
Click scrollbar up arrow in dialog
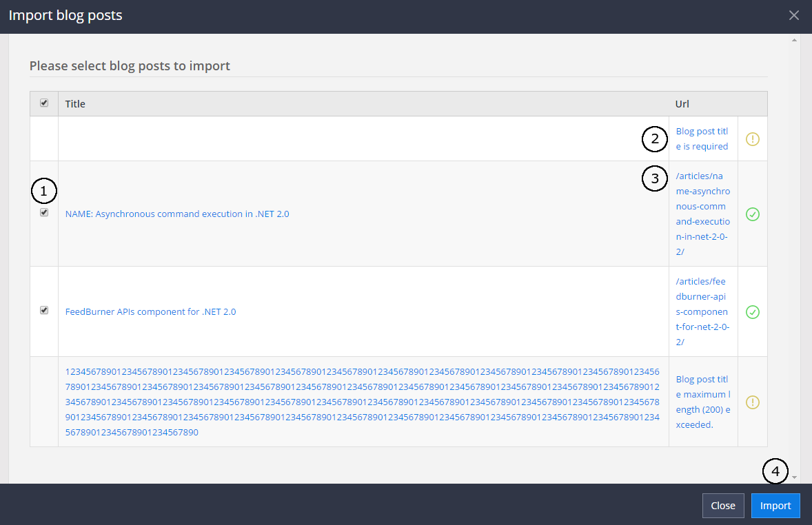[x=794, y=41]
